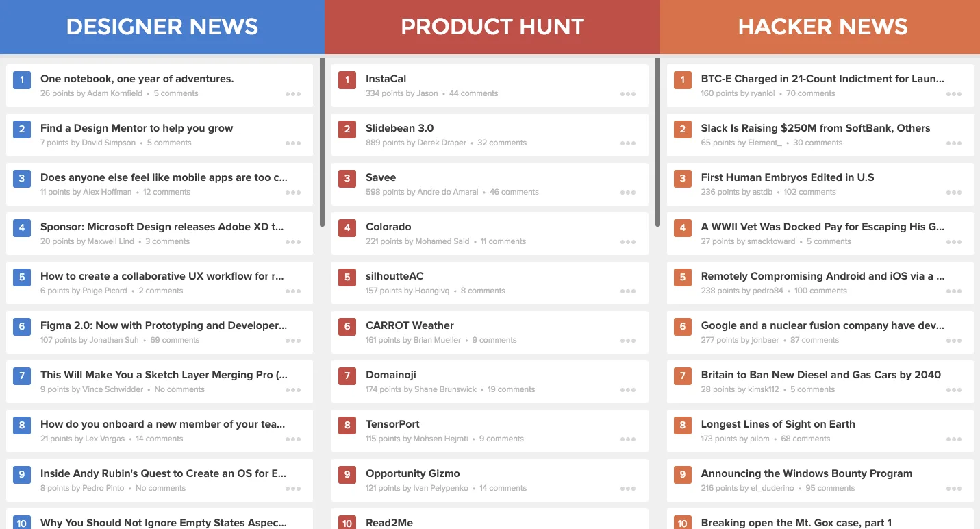
Task: Click ellipsis on 'Sponsor: Microsoft Design' card
Action: 293,242
